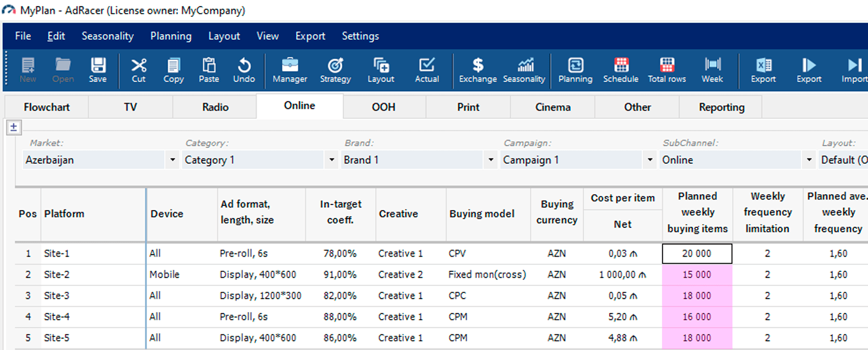Click the Layout combo box showing Default
Screen dimensions: 868x350
[x=844, y=160]
